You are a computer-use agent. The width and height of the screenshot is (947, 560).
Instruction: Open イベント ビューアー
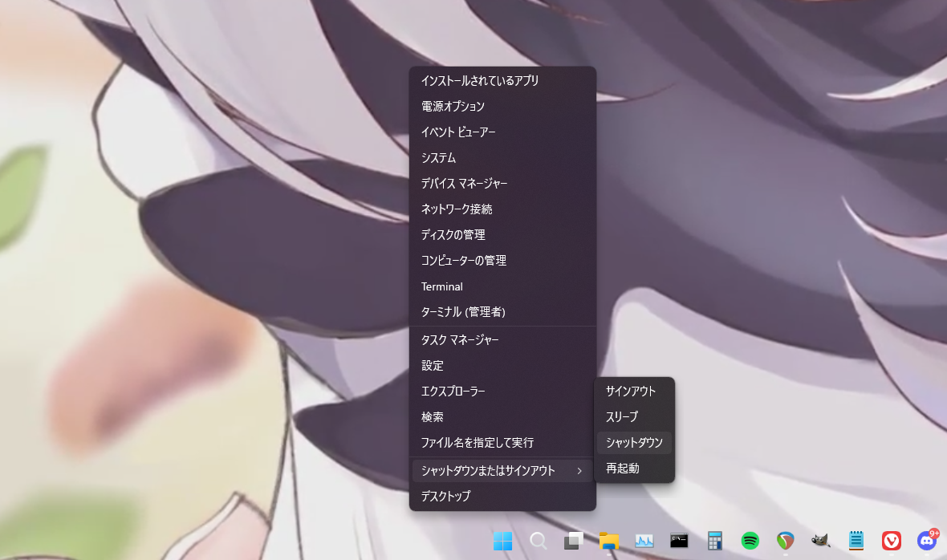click(x=502, y=132)
